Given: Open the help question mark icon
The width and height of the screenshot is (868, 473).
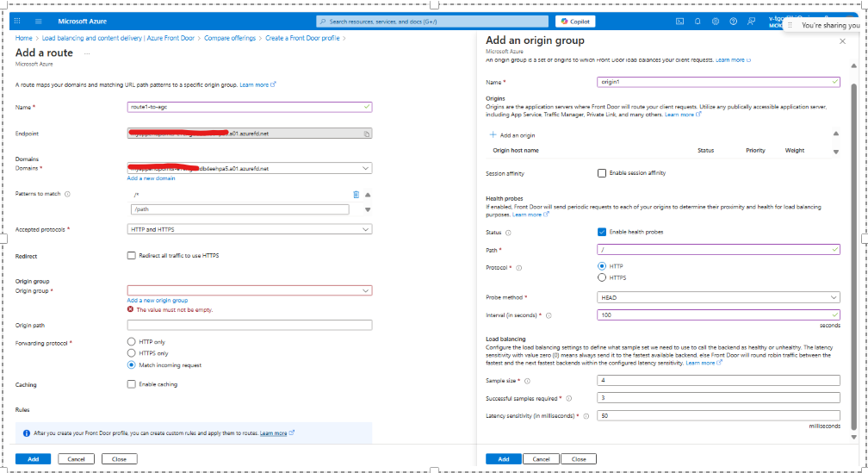Looking at the screenshot, I should click(733, 21).
